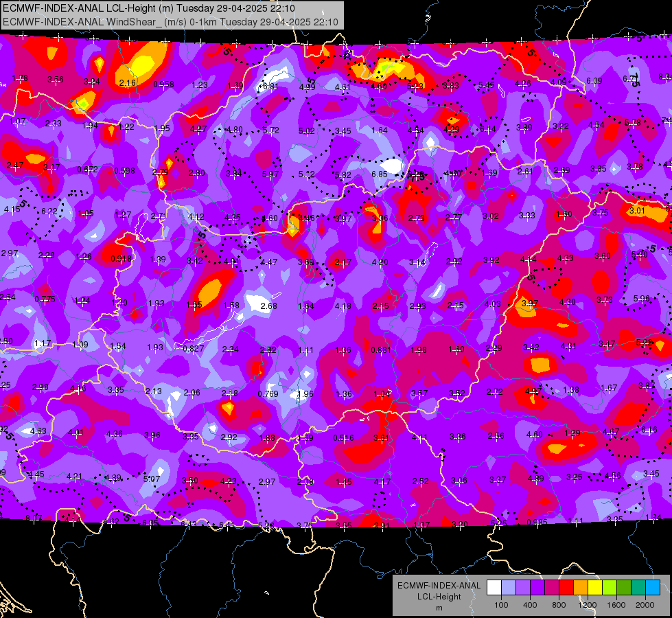The height and width of the screenshot is (618, 672).
Task: Click the LCL-Height title line in header
Action: [149, 8]
